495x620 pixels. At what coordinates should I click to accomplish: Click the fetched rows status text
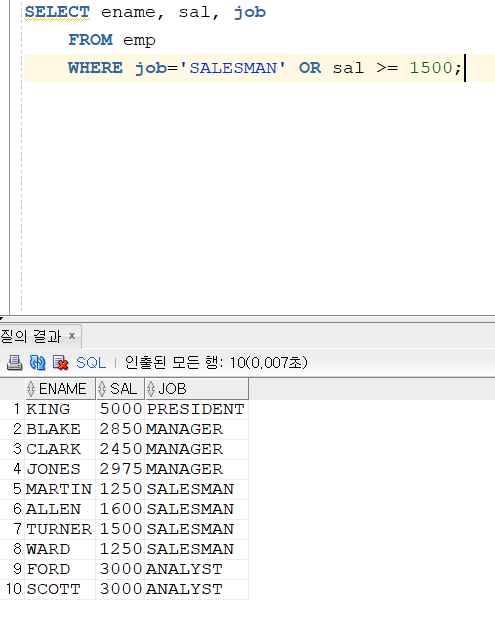(216, 362)
